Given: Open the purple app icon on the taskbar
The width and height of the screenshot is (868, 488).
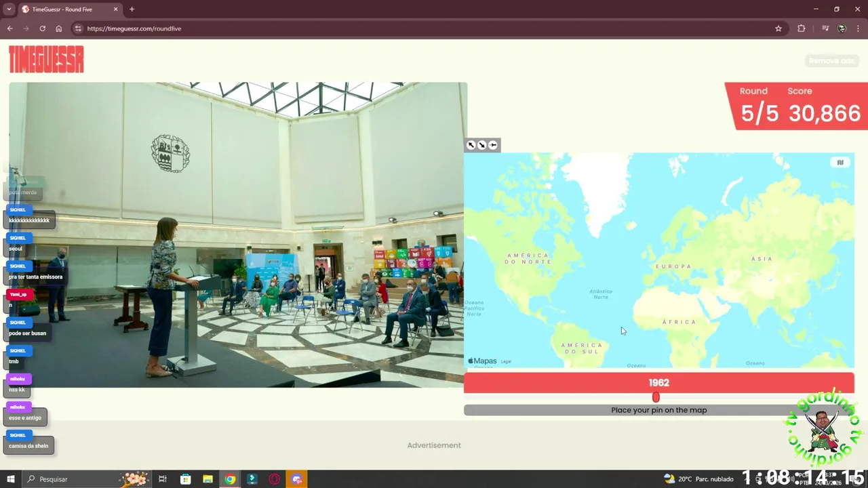Looking at the screenshot, I should coord(297,479).
